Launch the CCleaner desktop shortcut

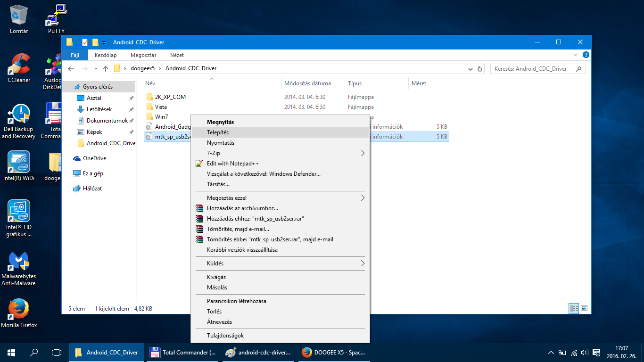click(x=19, y=65)
